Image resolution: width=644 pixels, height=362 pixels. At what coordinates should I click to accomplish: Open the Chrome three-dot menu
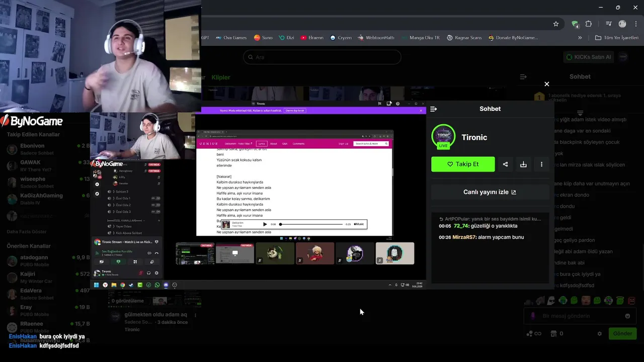click(636, 24)
